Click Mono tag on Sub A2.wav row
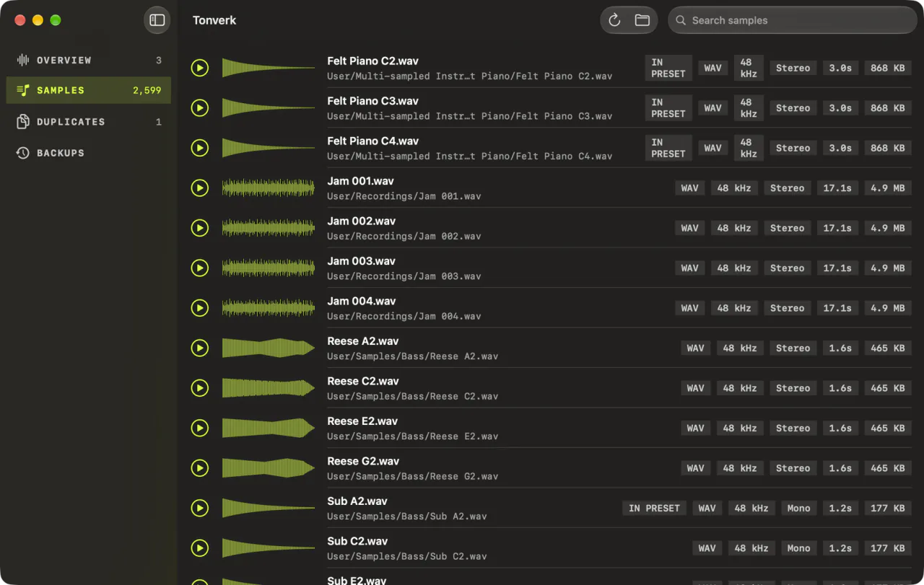This screenshot has width=924, height=585. (798, 509)
